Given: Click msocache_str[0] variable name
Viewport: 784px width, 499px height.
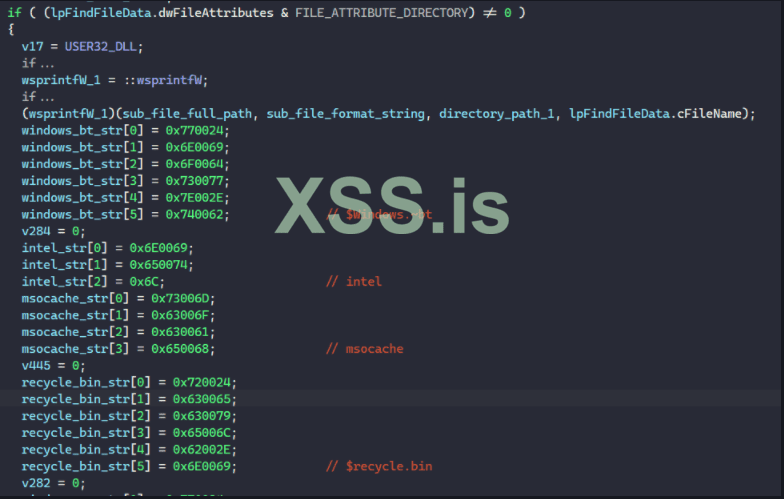Looking at the screenshot, I should pyautogui.click(x=75, y=298).
